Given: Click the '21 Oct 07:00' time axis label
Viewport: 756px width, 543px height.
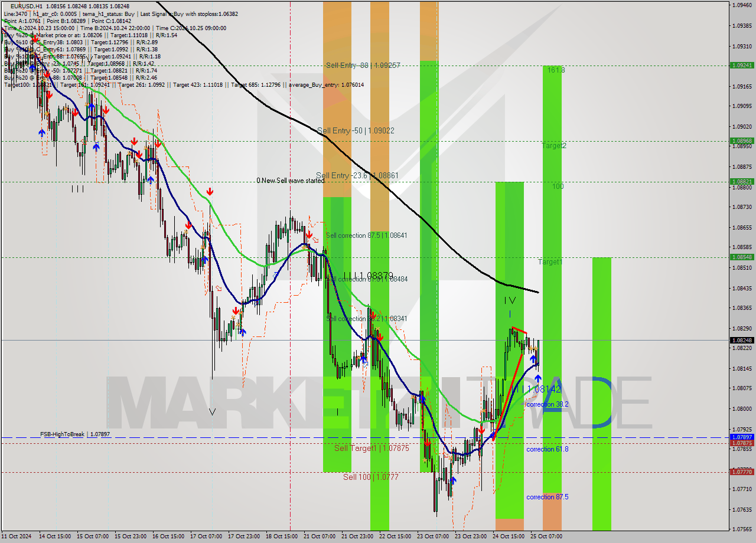Looking at the screenshot, I should click(319, 537).
